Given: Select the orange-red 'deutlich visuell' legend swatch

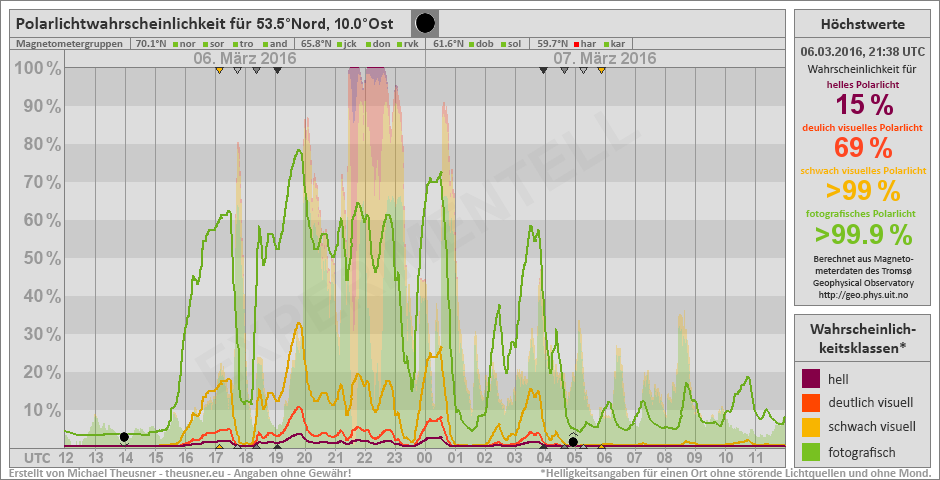Looking at the screenshot, I should tap(812, 403).
